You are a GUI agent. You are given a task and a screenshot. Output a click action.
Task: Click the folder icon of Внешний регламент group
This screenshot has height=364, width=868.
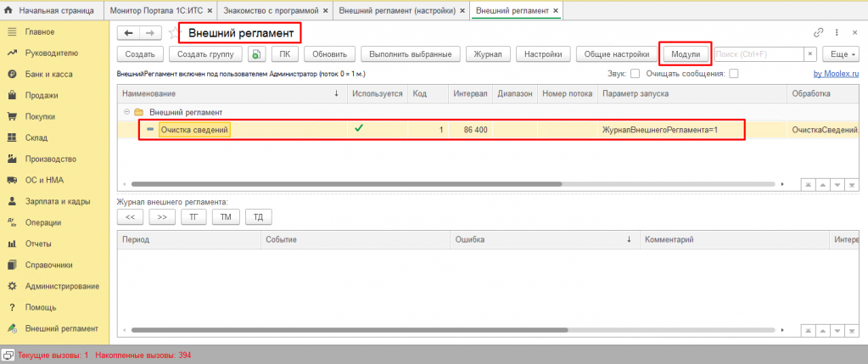[139, 112]
